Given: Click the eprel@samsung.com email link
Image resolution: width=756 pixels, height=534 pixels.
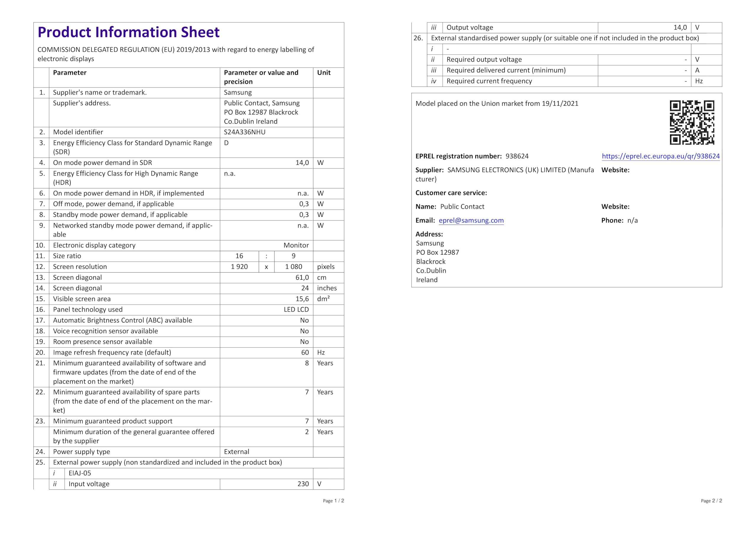Looking at the screenshot, I should [471, 220].
